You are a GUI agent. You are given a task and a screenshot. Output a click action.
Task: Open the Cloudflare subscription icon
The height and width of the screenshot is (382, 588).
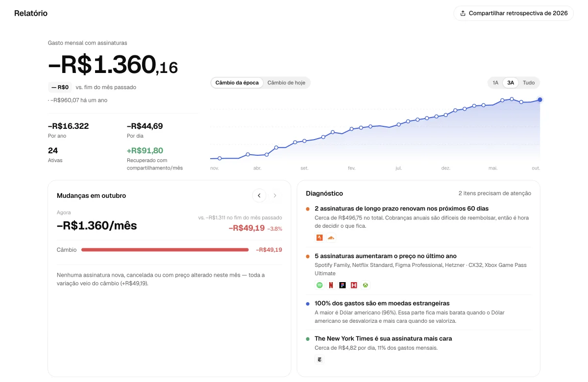click(331, 238)
